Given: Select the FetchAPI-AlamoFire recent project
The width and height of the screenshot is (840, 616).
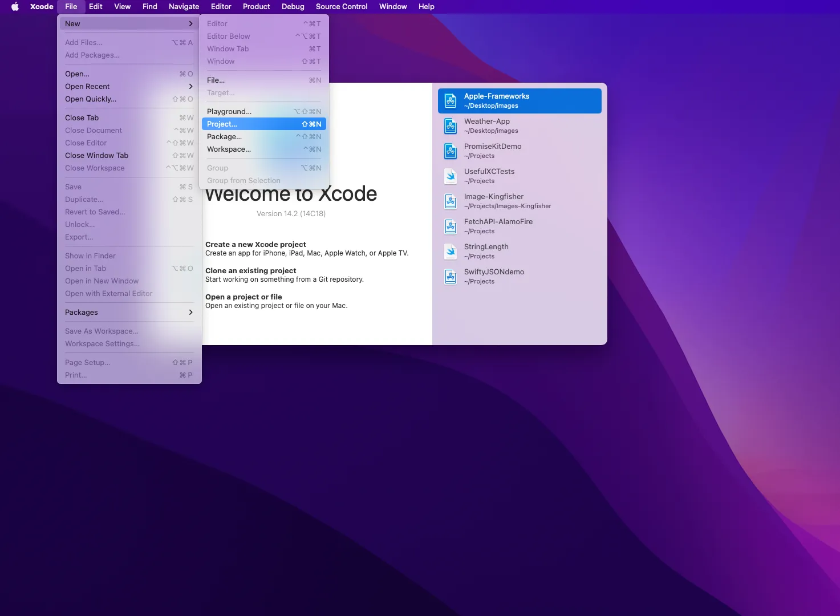Looking at the screenshot, I should tap(520, 226).
